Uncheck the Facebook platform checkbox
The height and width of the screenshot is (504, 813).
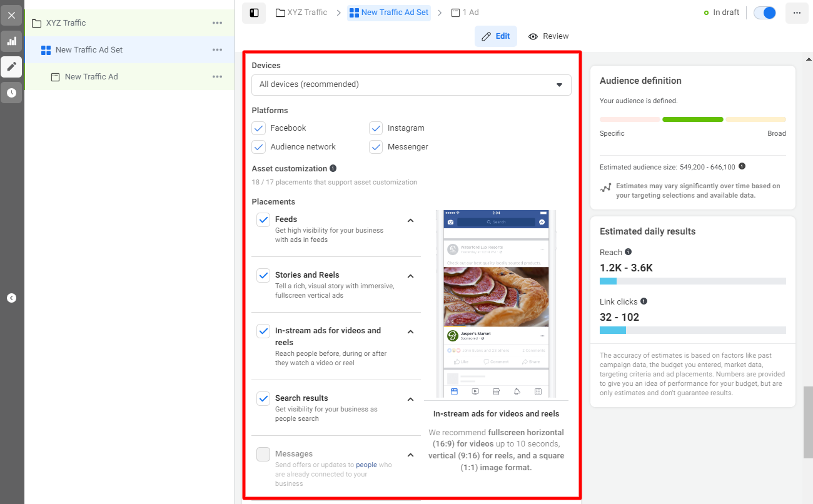[259, 128]
